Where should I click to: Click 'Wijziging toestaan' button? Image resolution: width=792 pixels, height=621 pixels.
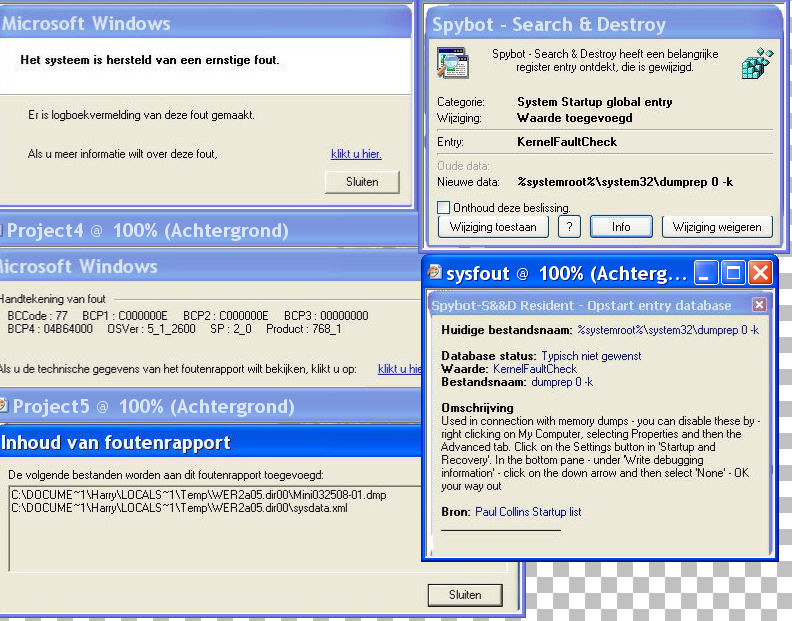point(493,227)
